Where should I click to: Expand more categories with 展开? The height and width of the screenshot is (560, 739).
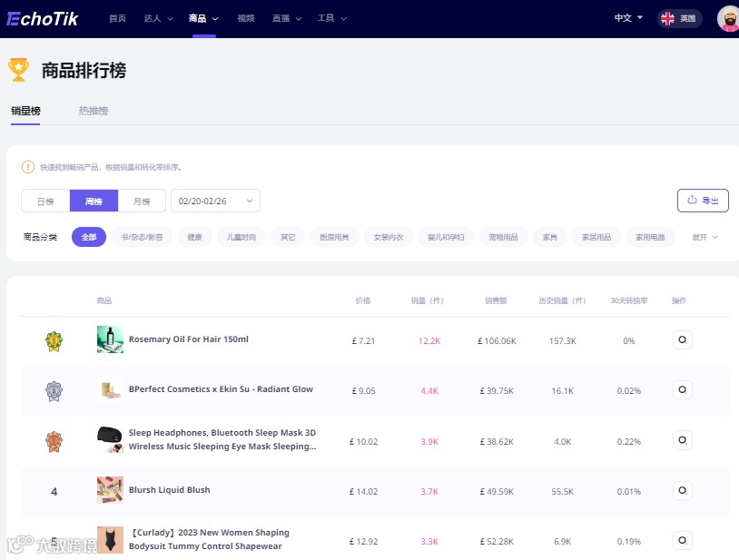tap(705, 237)
